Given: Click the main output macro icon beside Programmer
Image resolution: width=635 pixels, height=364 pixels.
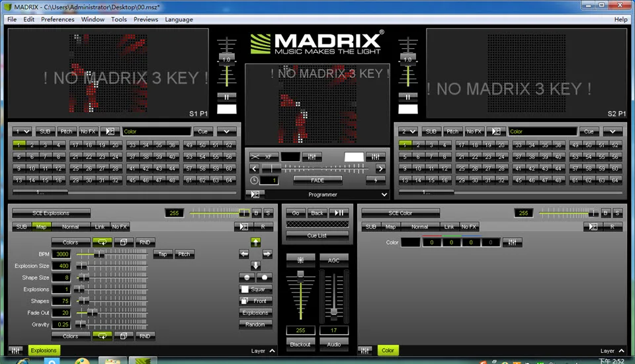Looking at the screenshot, I should click(255, 194).
